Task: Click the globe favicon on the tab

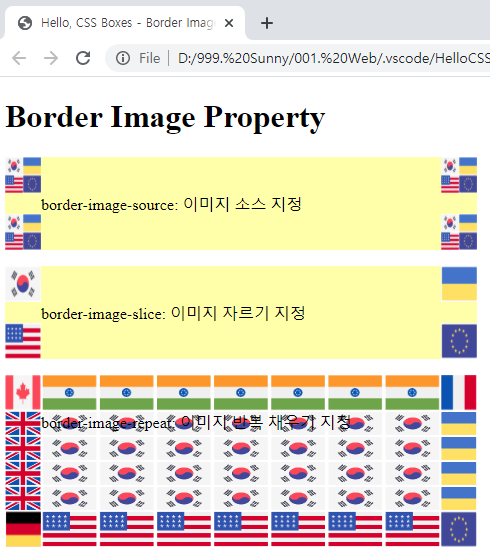Action: pos(25,23)
